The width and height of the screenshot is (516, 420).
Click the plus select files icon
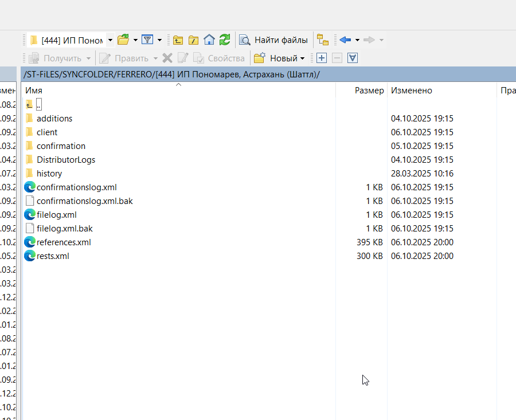322,58
